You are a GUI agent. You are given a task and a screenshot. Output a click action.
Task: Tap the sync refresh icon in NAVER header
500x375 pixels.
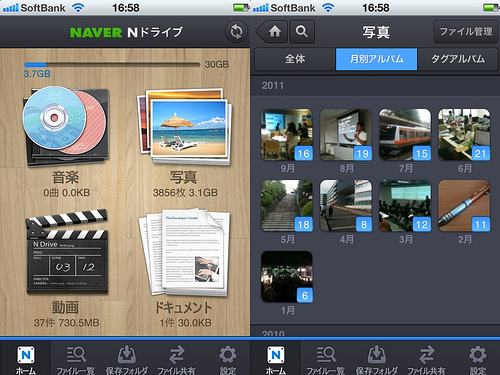coord(236,32)
